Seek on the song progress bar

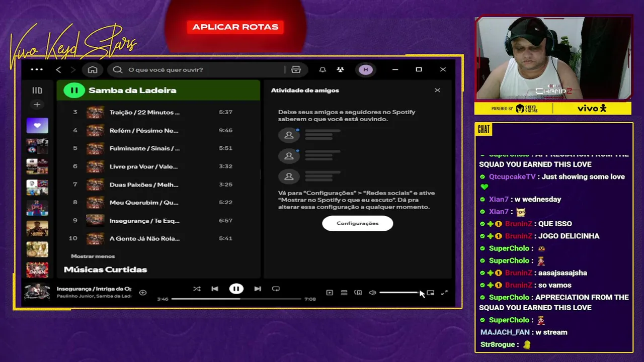pyautogui.click(x=236, y=299)
